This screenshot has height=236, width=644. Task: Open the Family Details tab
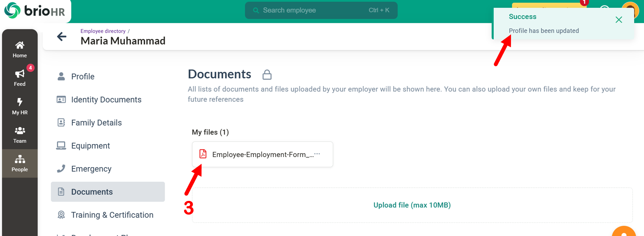(96, 123)
